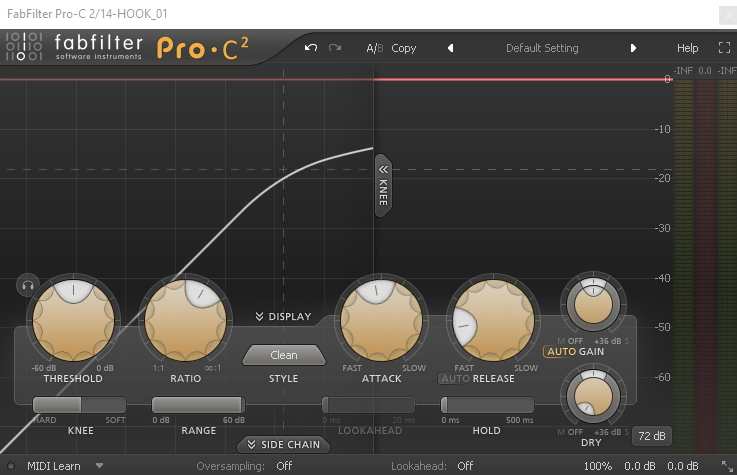The image size is (737, 475).
Task: Collapse the KNEE display side tab
Action: point(384,186)
